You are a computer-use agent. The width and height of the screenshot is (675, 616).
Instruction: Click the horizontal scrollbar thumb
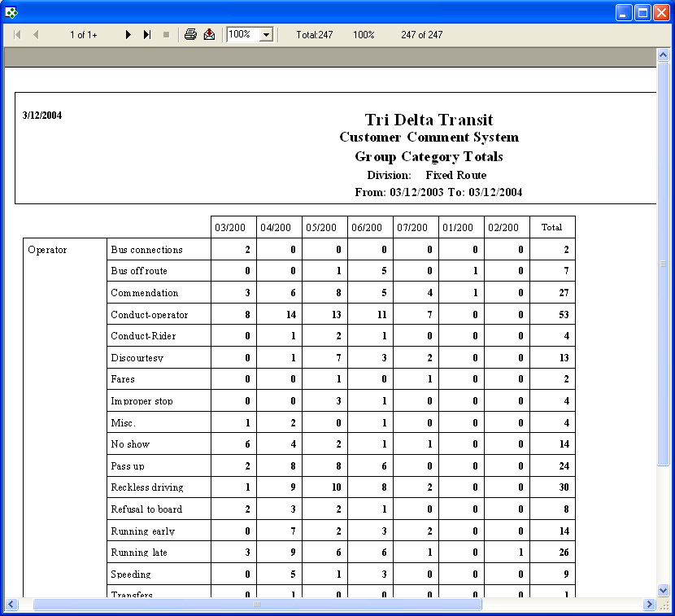click(257, 605)
